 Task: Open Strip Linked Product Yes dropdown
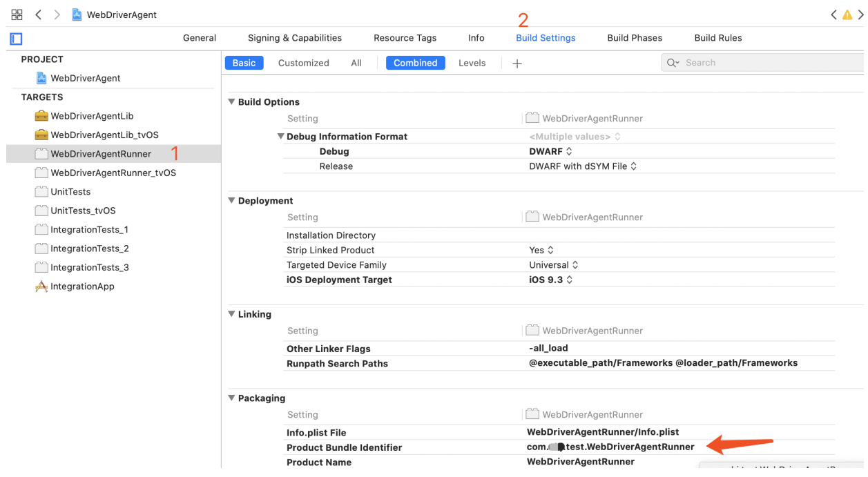click(x=542, y=250)
